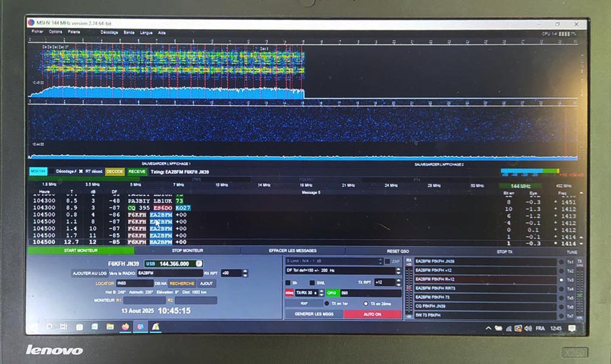The width and height of the screenshot is (611, 364).
Task: Enable the Sh checkbox
Action: point(288,283)
